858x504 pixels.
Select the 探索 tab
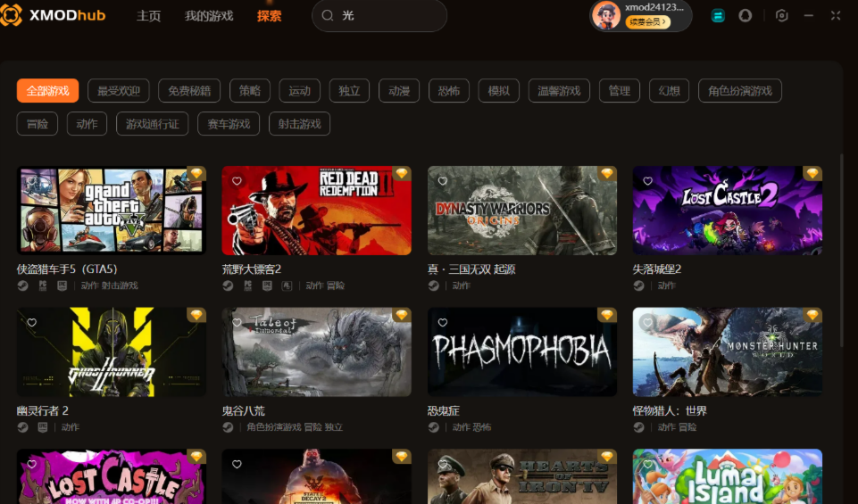click(270, 16)
